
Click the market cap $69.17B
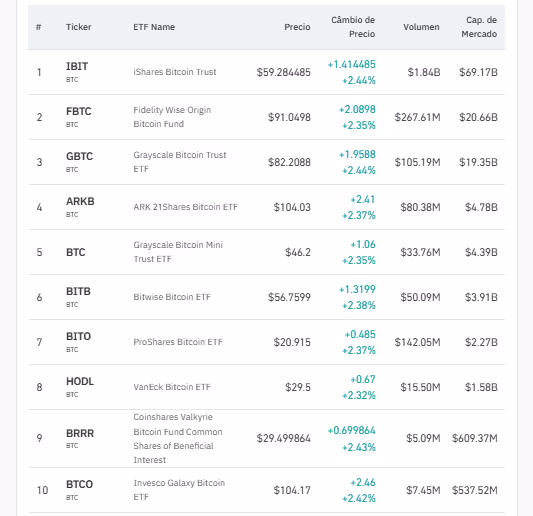click(x=478, y=72)
